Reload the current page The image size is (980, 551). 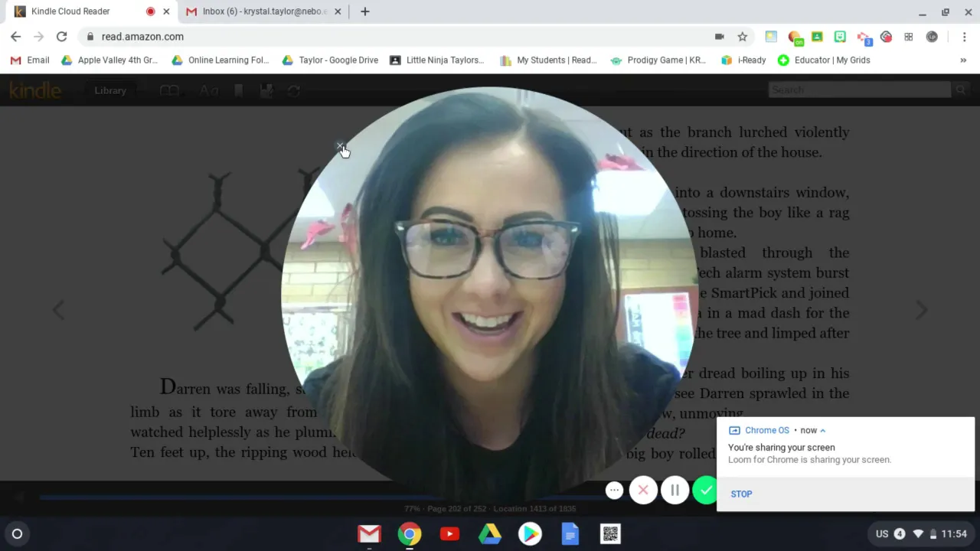point(62,36)
